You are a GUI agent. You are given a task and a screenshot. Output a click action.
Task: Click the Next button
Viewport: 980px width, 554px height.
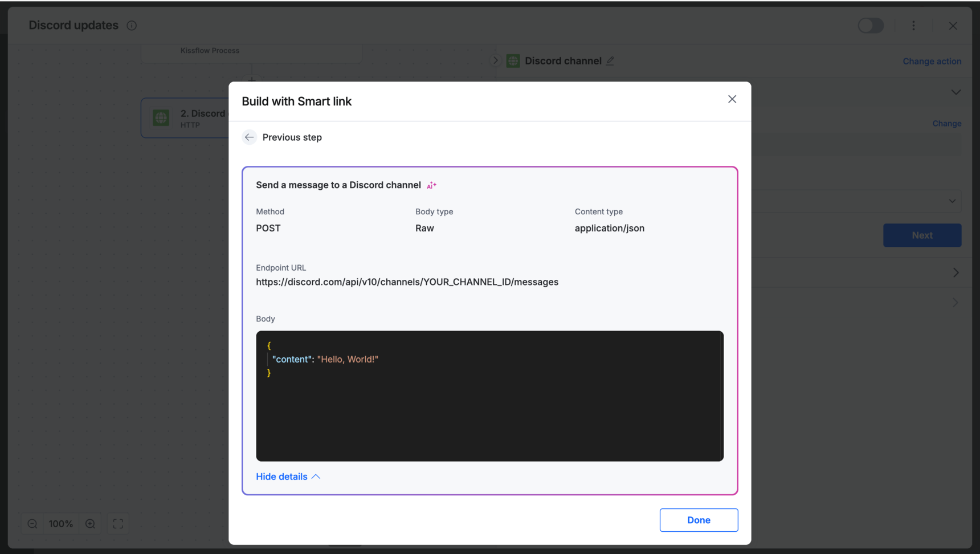(x=922, y=235)
